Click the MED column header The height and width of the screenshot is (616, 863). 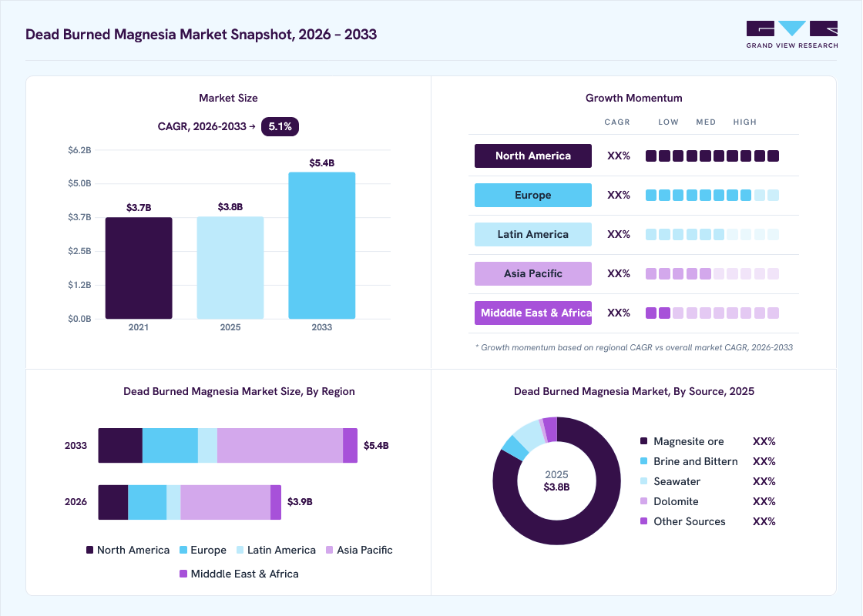coord(706,122)
